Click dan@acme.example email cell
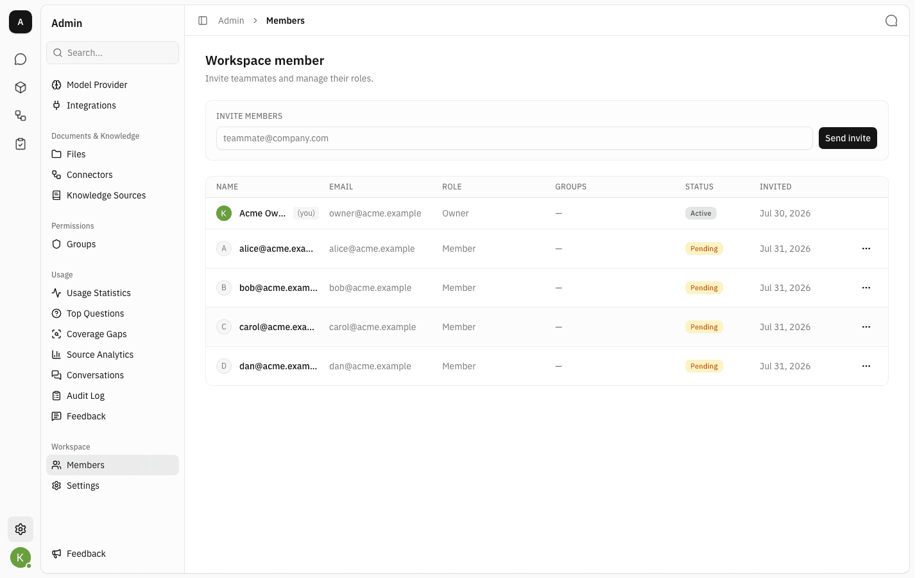The image size is (924, 578). point(370,366)
